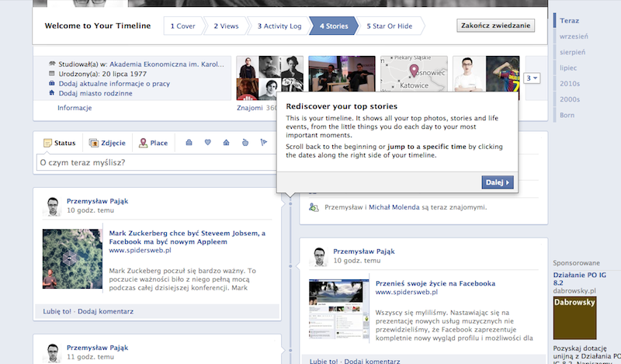
Task: Open the Mark Zuckerberg article image
Action: pos(72,258)
